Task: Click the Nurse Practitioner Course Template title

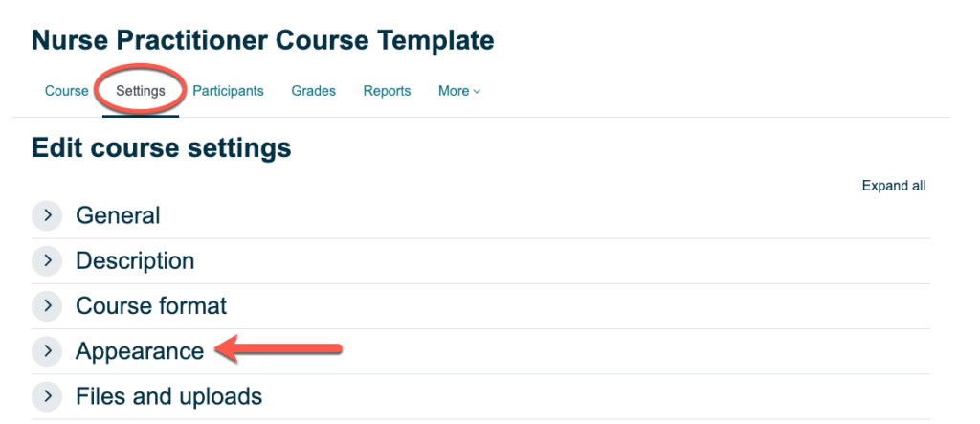Action: (x=262, y=40)
